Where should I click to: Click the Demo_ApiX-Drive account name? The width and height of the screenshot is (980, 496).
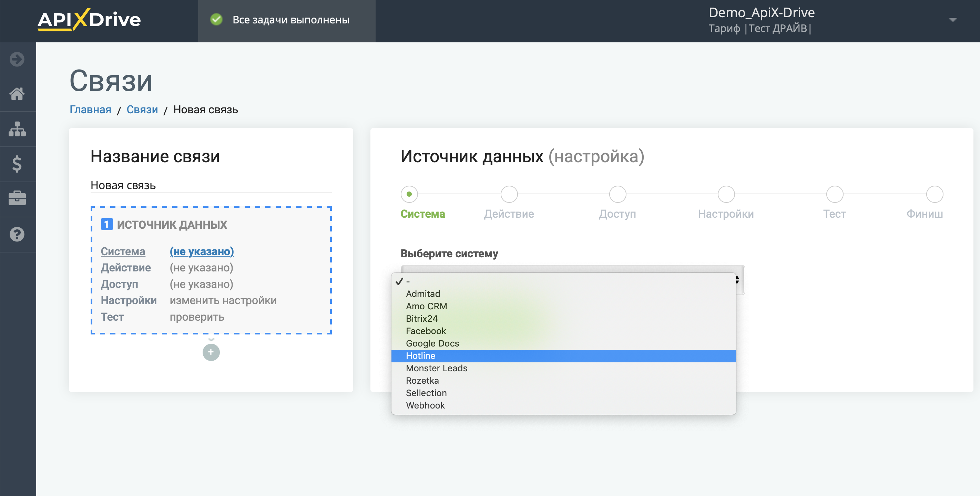(x=762, y=12)
